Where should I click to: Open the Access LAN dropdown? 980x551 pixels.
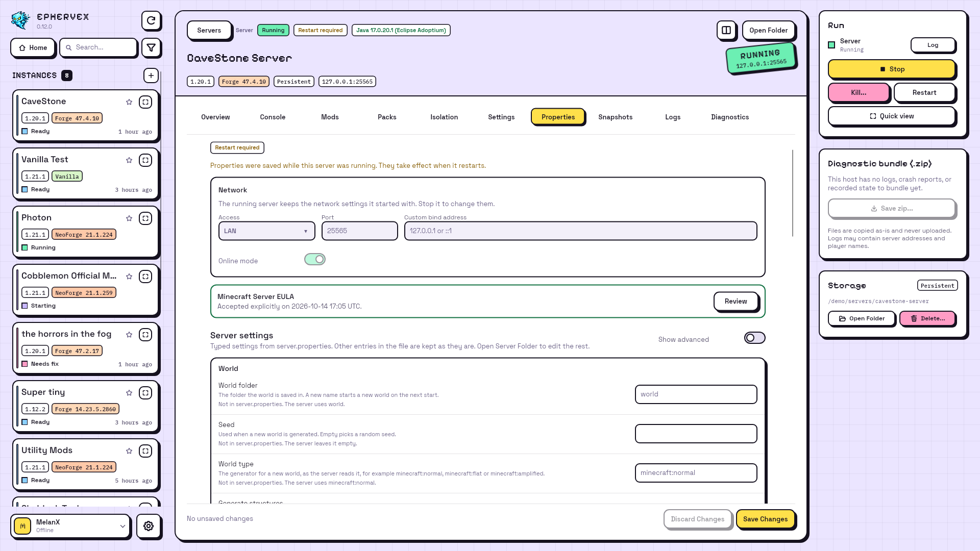[266, 231]
